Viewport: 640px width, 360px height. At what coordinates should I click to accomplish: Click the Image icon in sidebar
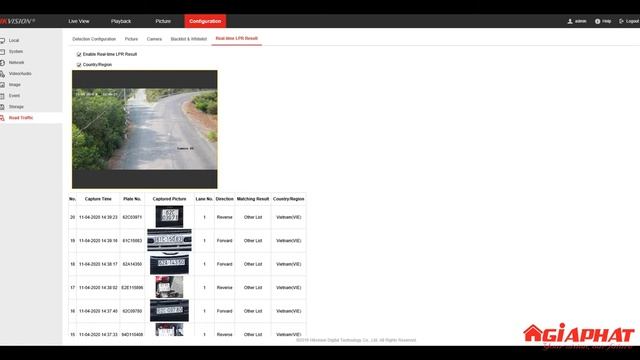click(x=2, y=84)
